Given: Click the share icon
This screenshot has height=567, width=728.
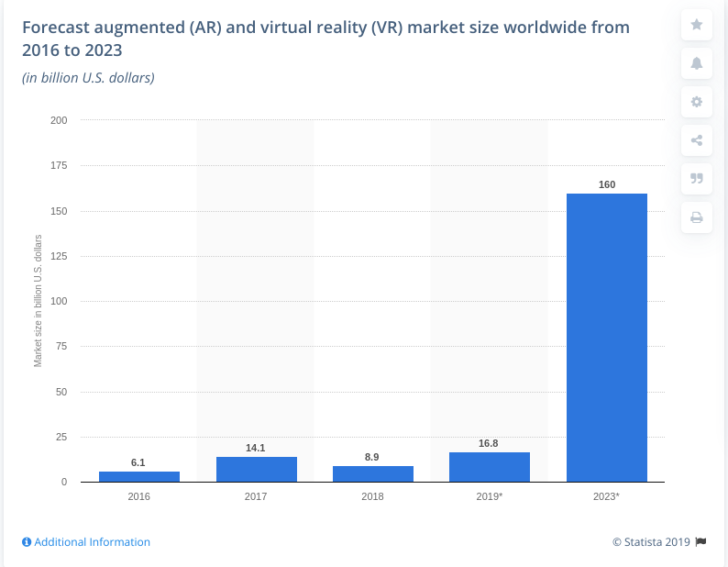Looking at the screenshot, I should (x=697, y=140).
